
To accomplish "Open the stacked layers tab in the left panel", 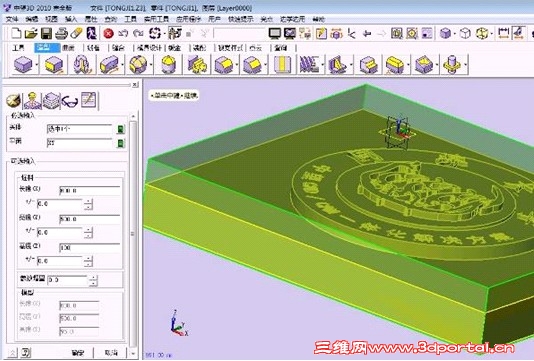I will pos(51,101).
